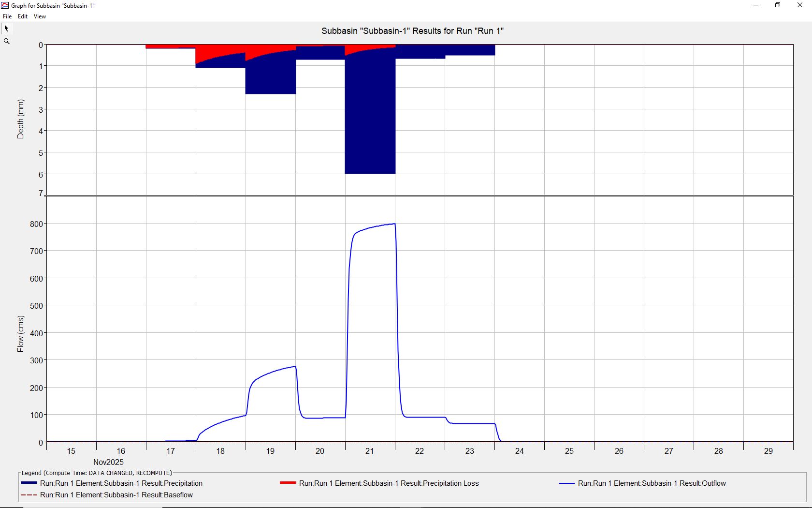Open the Edit menu
This screenshot has width=812, height=508.
23,16
